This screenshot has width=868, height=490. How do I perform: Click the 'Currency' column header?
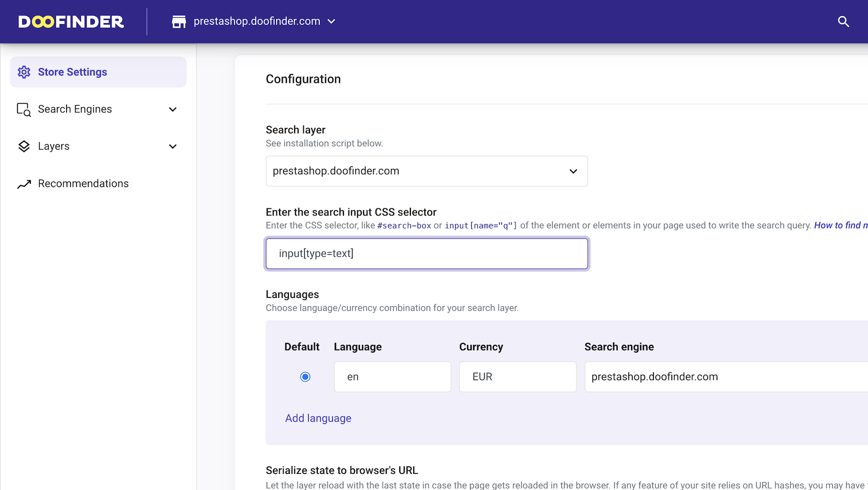481,347
